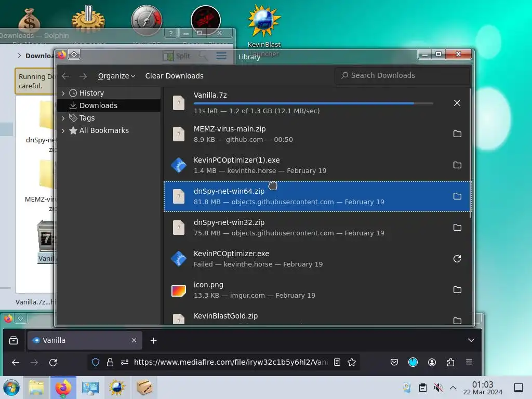Click Clear Downloads button

[175, 76]
